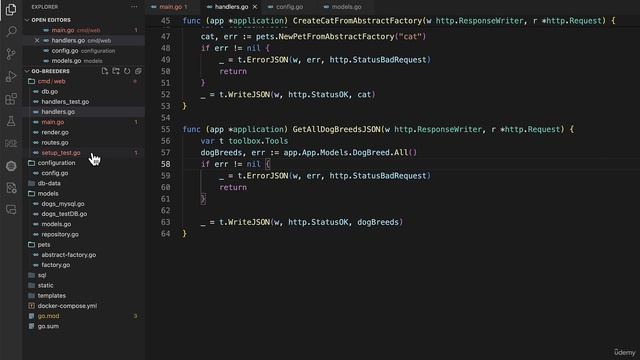Click the GetAllDogBreedsJSON function name
The height and width of the screenshot is (360, 640).
click(336, 129)
